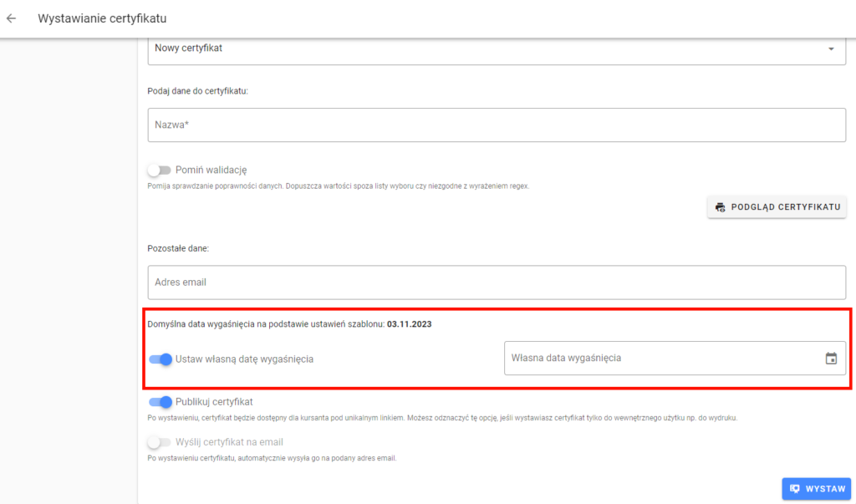Click the Podaj dane do certyfikatu label

pos(197,91)
